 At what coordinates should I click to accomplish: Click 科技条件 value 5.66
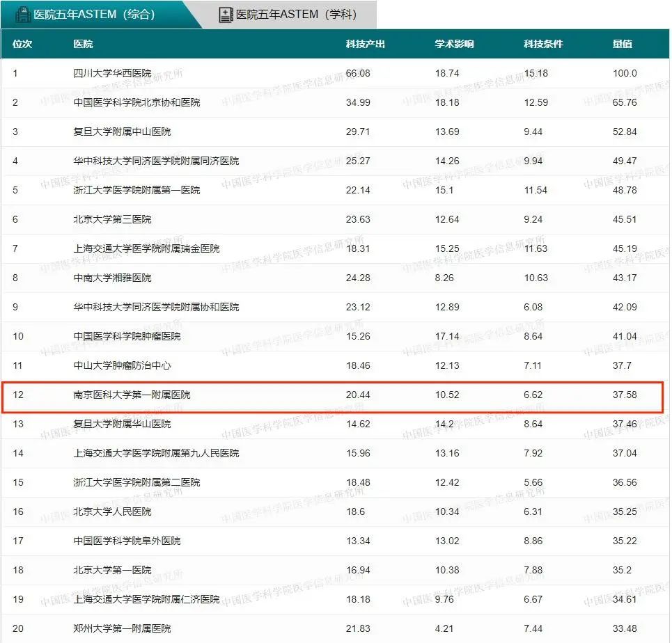click(x=533, y=482)
